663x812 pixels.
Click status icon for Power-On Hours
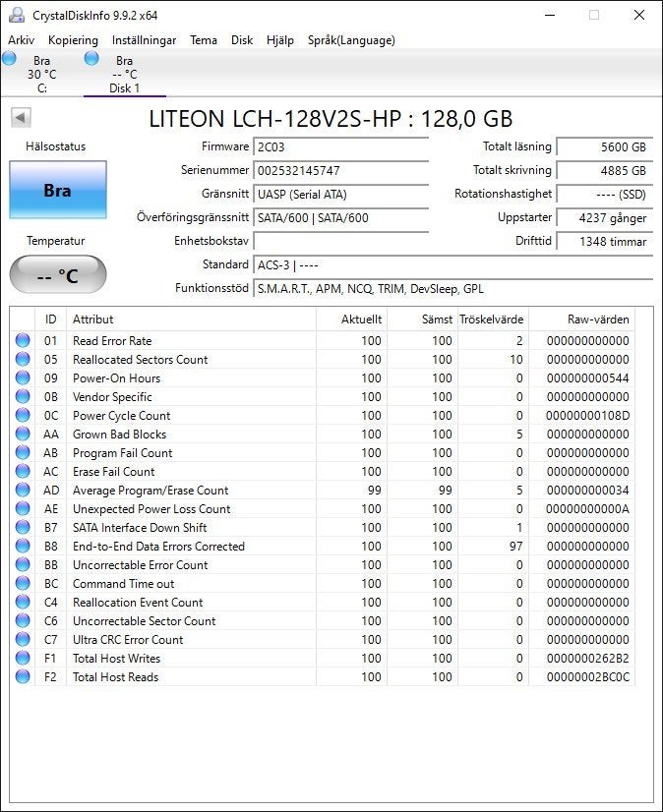pos(23,377)
